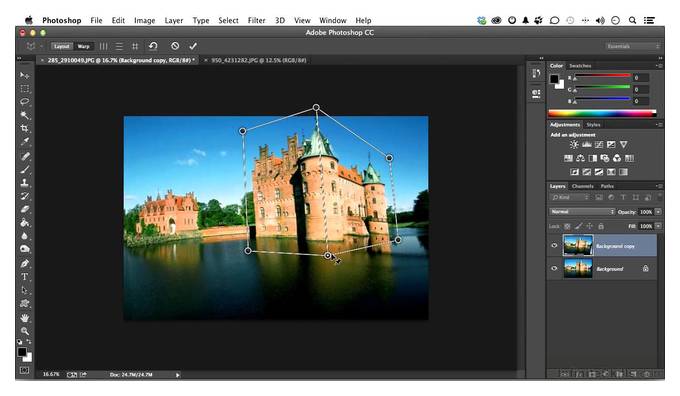Open the Layer menu
This screenshot has width=680, height=396.
(x=173, y=20)
